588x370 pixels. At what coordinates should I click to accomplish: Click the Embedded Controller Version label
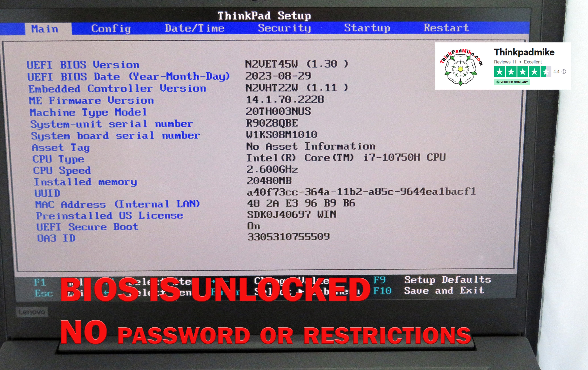117,89
